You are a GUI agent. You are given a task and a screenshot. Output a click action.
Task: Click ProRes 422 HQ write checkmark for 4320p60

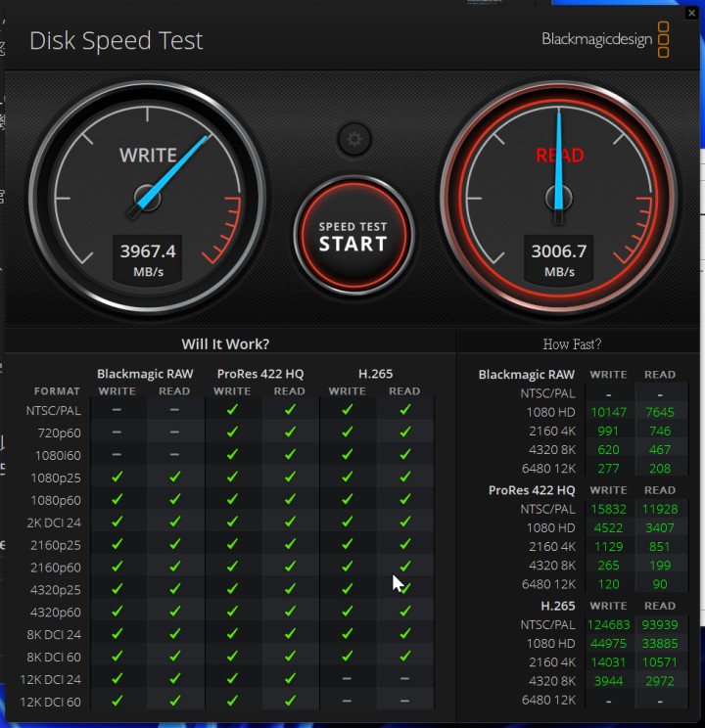pos(232,611)
